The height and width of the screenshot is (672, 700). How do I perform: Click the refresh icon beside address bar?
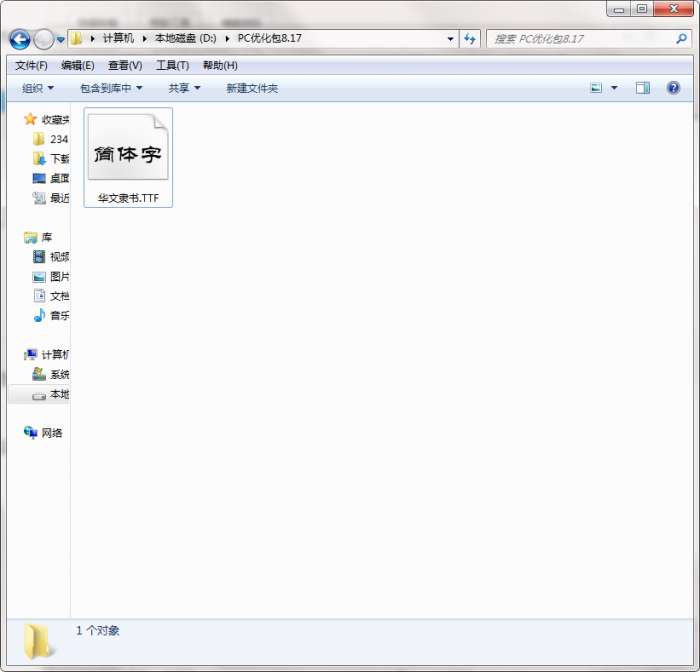coord(470,39)
